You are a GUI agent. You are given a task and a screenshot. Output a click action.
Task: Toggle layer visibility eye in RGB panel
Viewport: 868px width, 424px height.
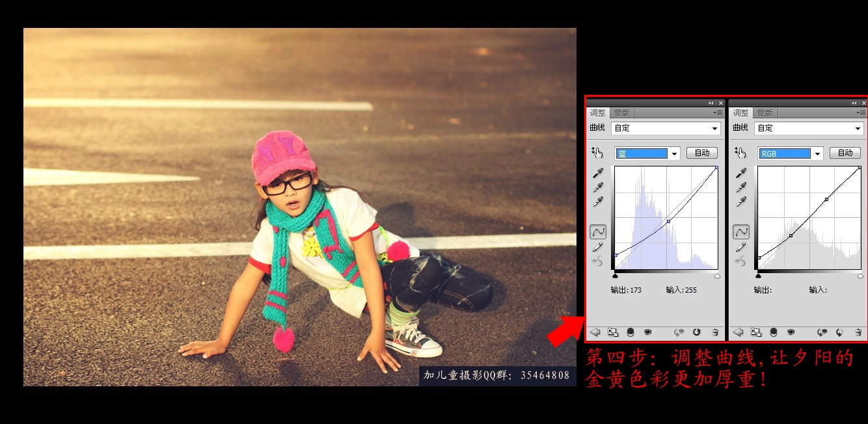[x=791, y=332]
